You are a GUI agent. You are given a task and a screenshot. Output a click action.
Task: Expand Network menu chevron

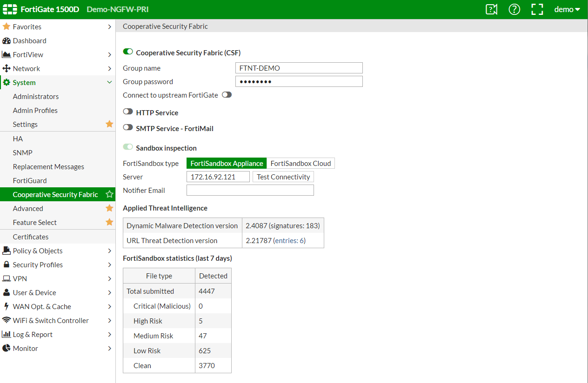click(x=109, y=69)
